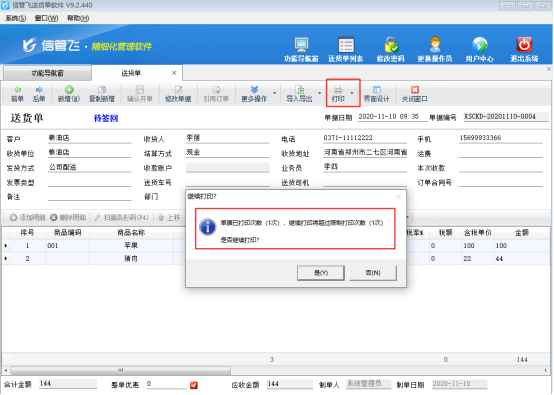Open the 送货单列表 icon in header

click(346, 45)
